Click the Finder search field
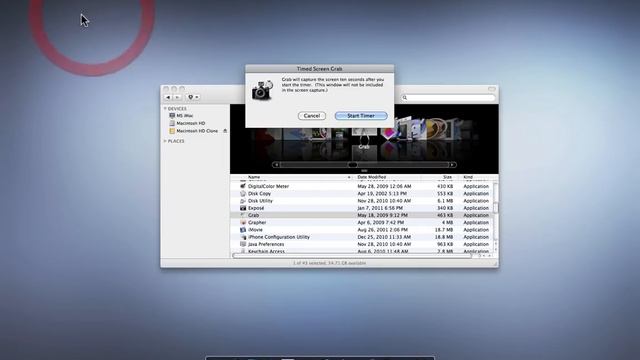This screenshot has width=640, height=360. pyautogui.click(x=448, y=98)
